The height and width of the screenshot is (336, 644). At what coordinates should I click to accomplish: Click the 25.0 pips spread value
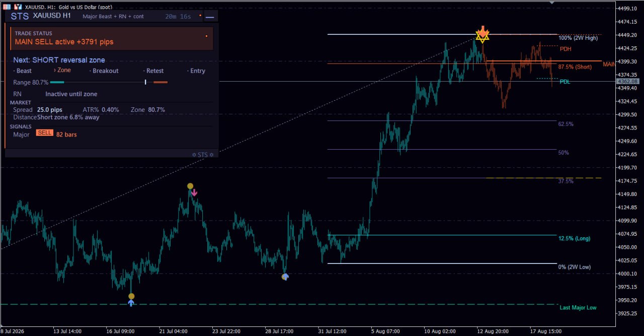50,110
